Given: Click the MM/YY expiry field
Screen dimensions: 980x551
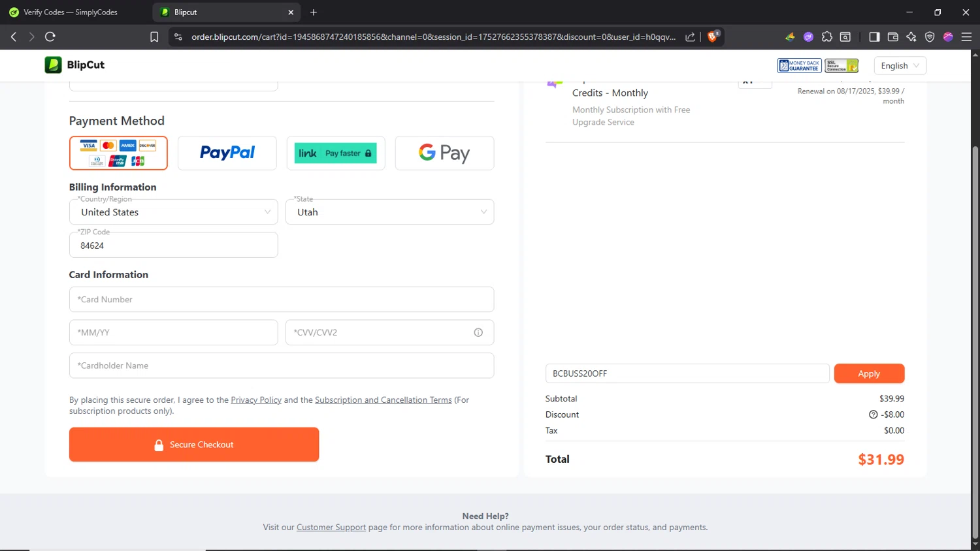Looking at the screenshot, I should pos(174,332).
